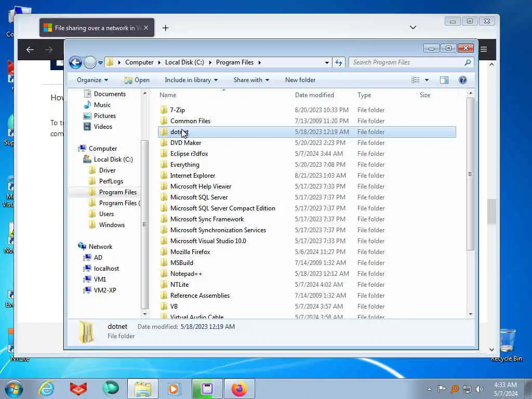Open the view options dropdown arrow

[x=427, y=80]
